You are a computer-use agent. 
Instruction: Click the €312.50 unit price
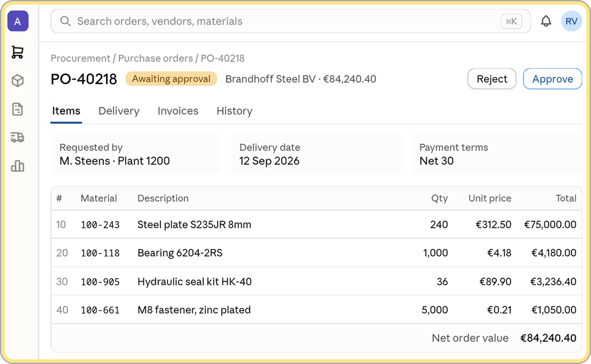coord(493,225)
